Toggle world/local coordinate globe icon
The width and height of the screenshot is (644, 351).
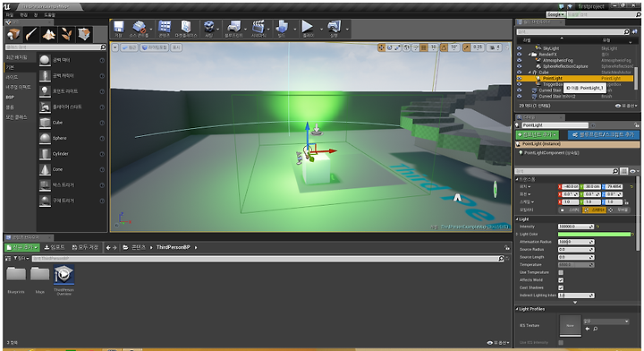point(407,47)
